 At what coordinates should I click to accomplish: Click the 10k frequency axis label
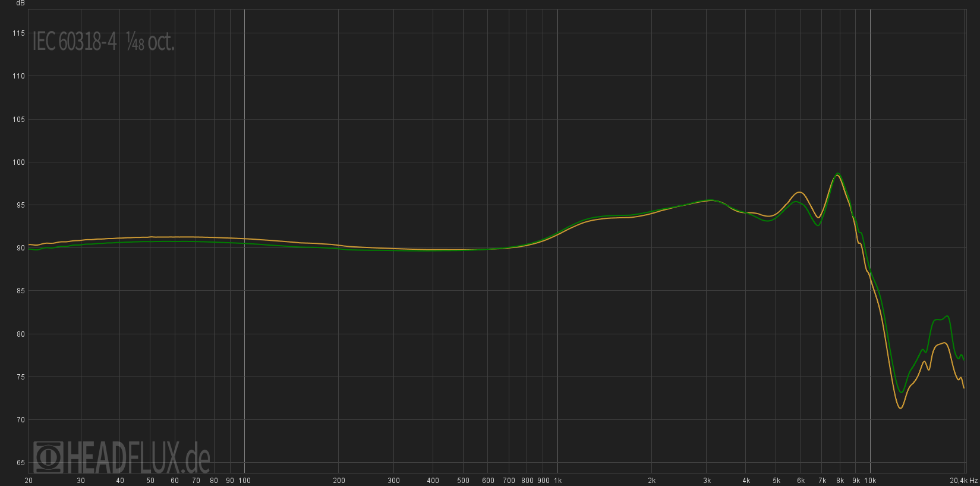tap(870, 481)
